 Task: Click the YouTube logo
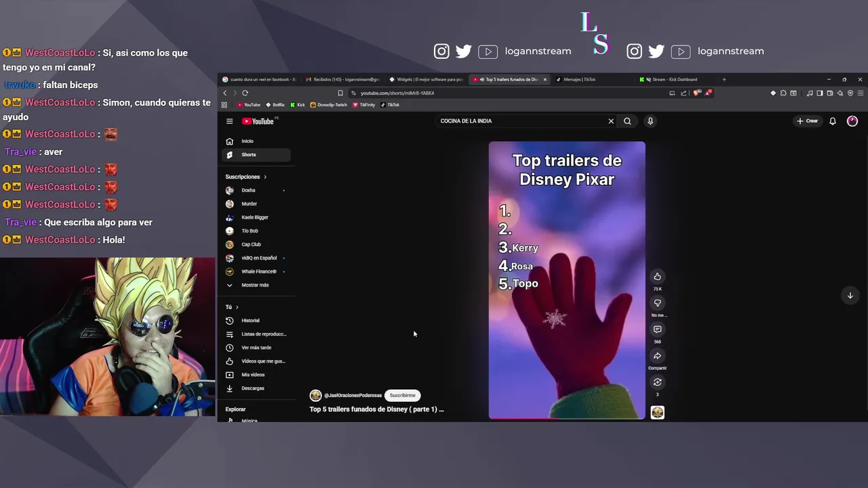coord(258,121)
